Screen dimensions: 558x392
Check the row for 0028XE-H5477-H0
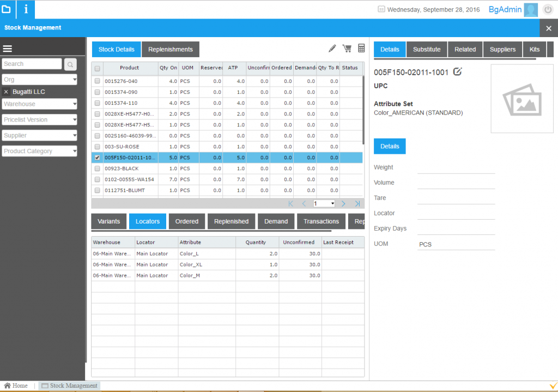(x=97, y=114)
